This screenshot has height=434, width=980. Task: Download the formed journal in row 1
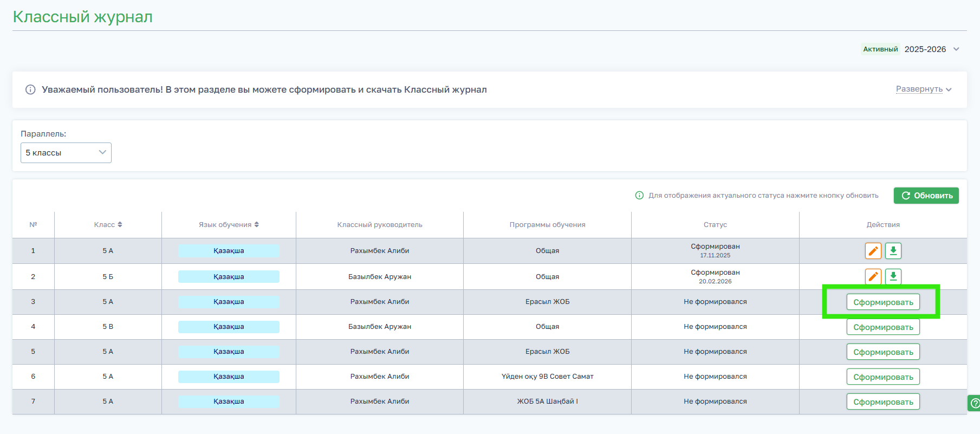click(x=893, y=251)
